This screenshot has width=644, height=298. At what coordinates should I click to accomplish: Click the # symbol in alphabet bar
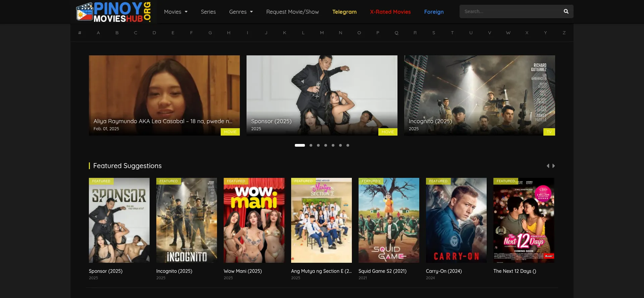tap(79, 33)
